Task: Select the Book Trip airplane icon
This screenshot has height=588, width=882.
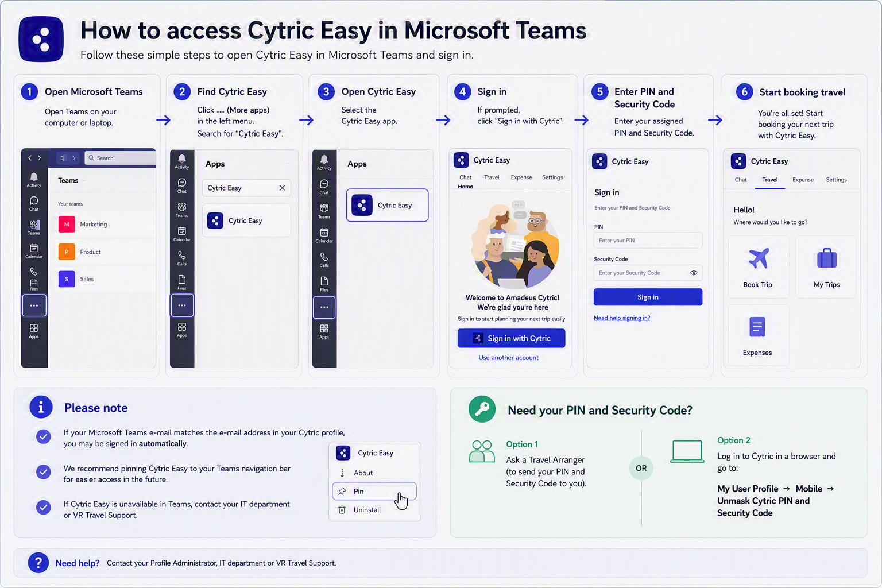Action: [759, 258]
